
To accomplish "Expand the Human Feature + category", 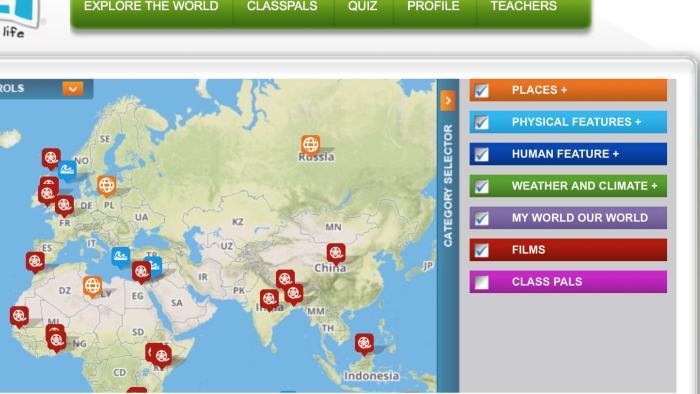I will point(568,154).
